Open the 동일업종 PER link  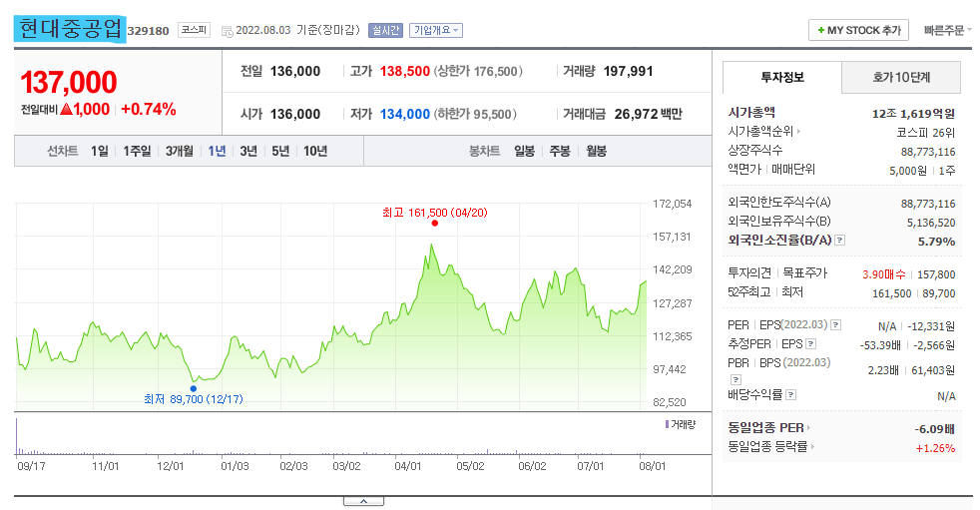[x=768, y=428]
